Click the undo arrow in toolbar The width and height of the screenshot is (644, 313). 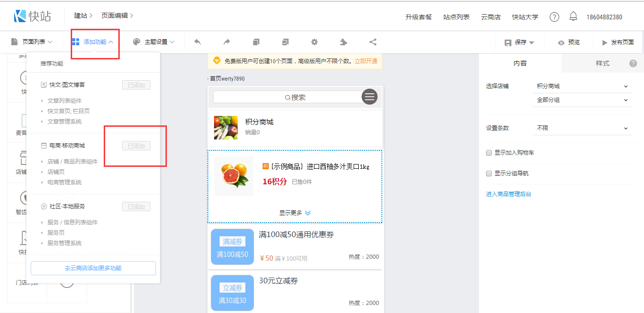[198, 42]
